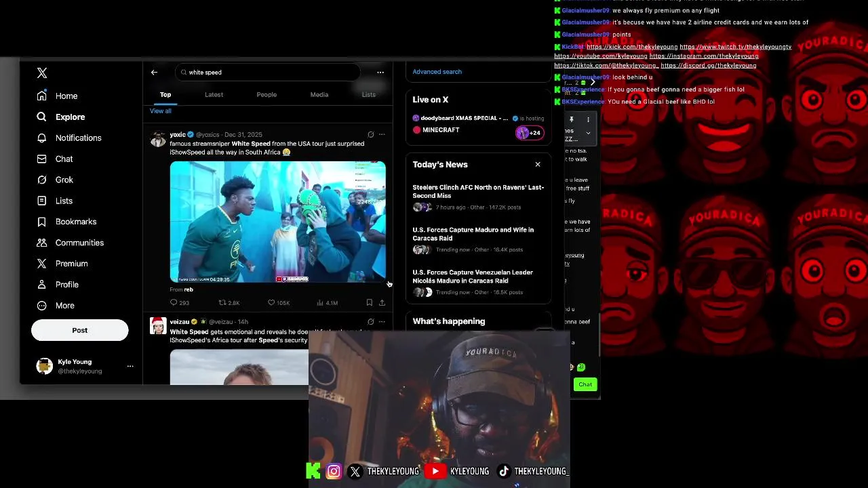Share the yoxic post
This screenshot has height=488, width=868.
[382, 303]
